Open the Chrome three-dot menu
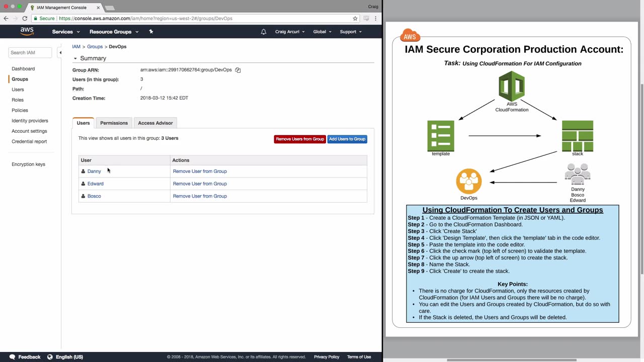Viewport: 644px width, 362px height. tap(375, 19)
